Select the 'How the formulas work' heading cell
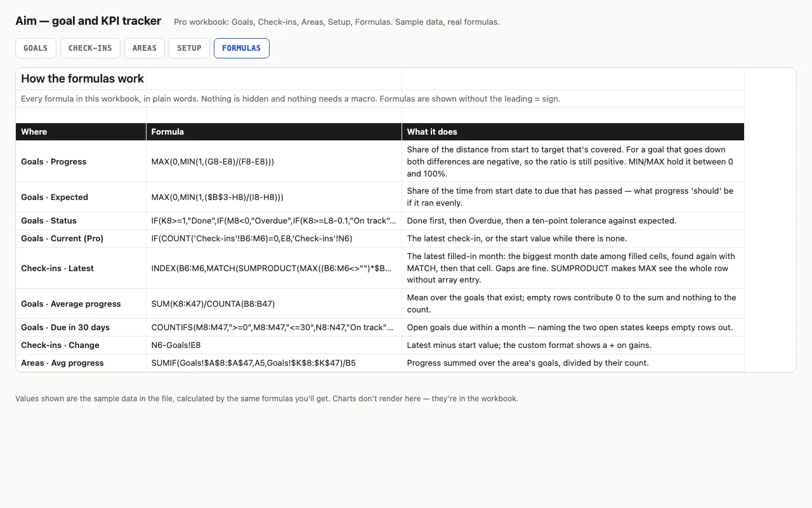The image size is (812, 508). click(81, 79)
